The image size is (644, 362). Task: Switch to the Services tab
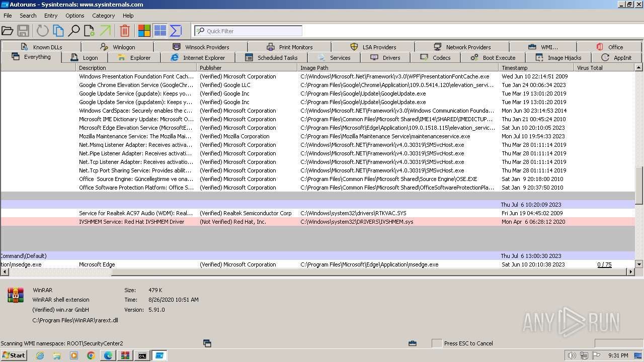[334, 57]
